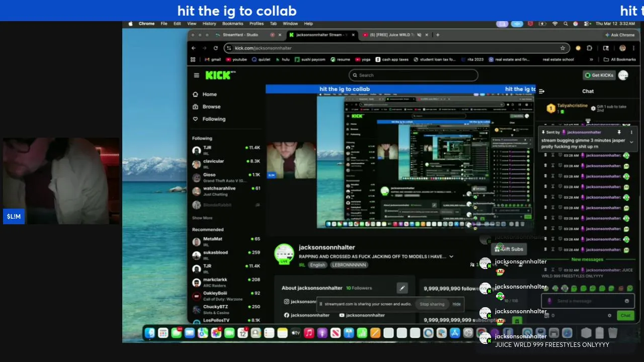
Task: Open All Bookmarks folder
Action: click(x=619, y=59)
